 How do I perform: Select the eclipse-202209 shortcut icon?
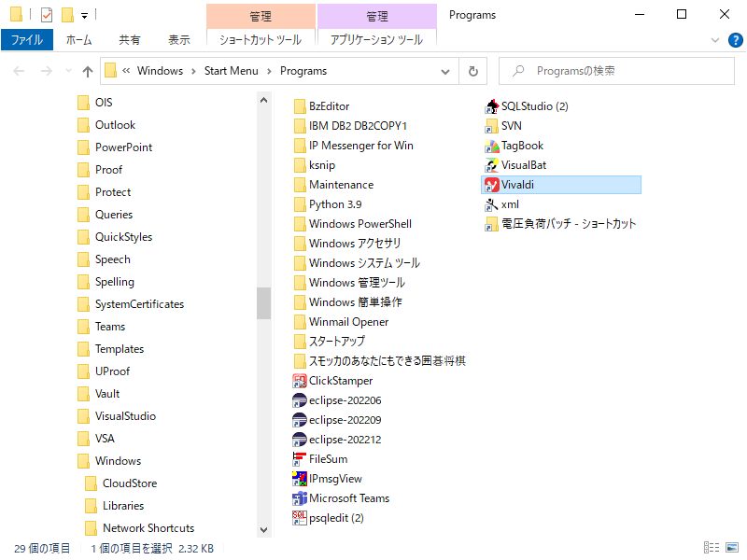click(299, 420)
